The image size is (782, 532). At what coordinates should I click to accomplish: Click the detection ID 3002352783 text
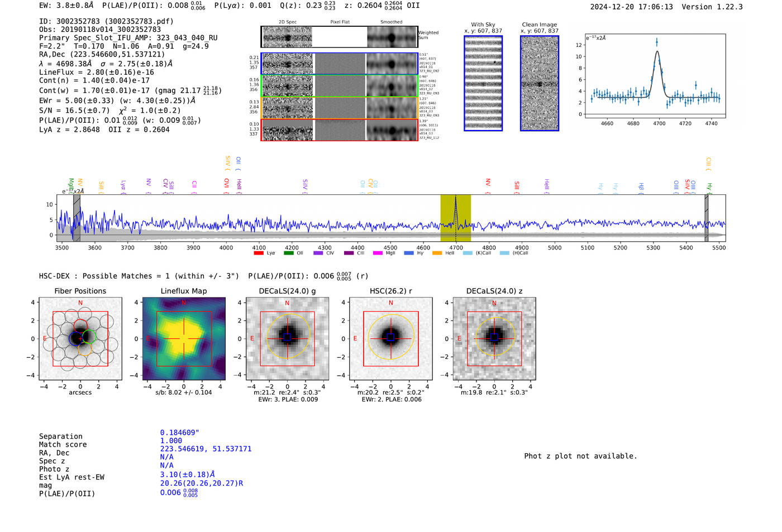(x=106, y=21)
